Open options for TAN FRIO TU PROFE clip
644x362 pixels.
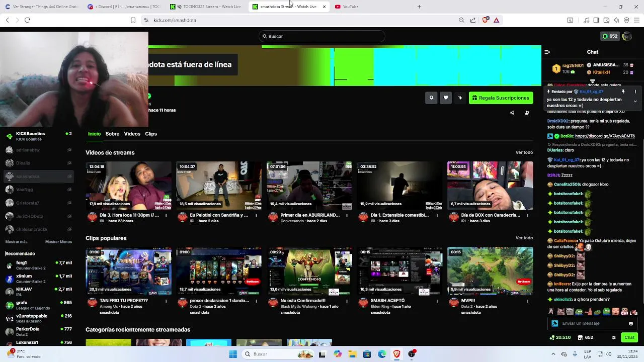coord(166,301)
